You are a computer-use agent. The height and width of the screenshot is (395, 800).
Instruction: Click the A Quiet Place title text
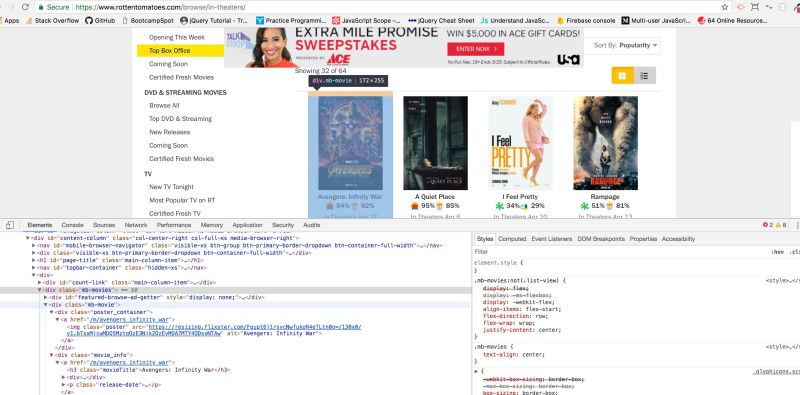tap(435, 197)
